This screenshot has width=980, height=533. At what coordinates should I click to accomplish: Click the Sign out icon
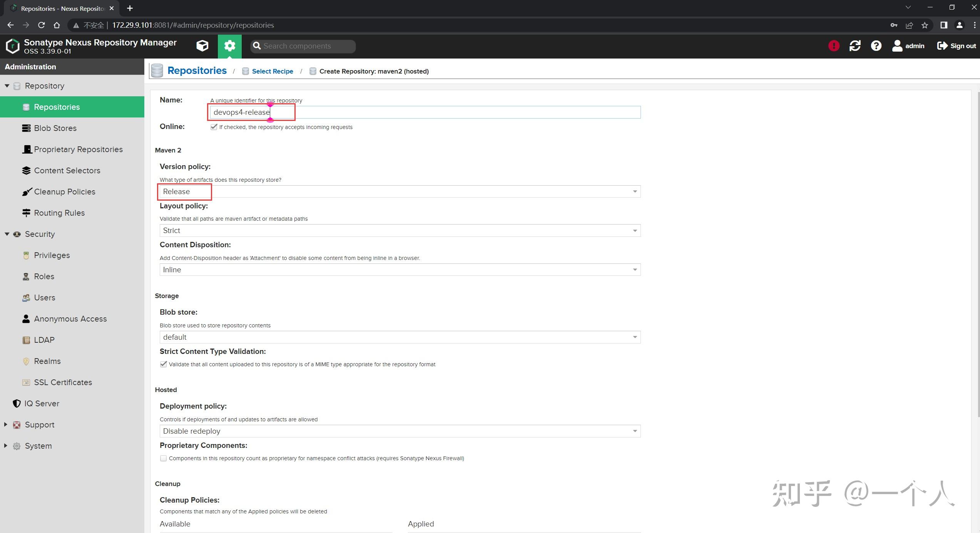[942, 46]
